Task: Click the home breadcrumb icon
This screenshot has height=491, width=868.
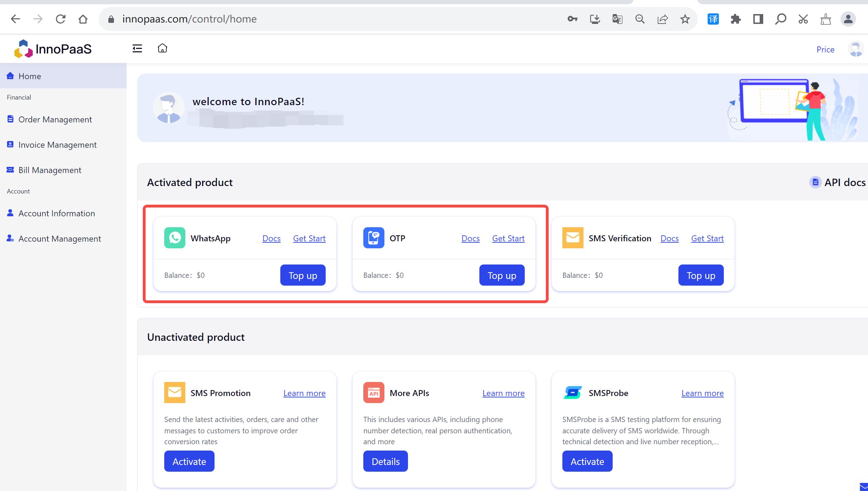Action: click(x=162, y=48)
